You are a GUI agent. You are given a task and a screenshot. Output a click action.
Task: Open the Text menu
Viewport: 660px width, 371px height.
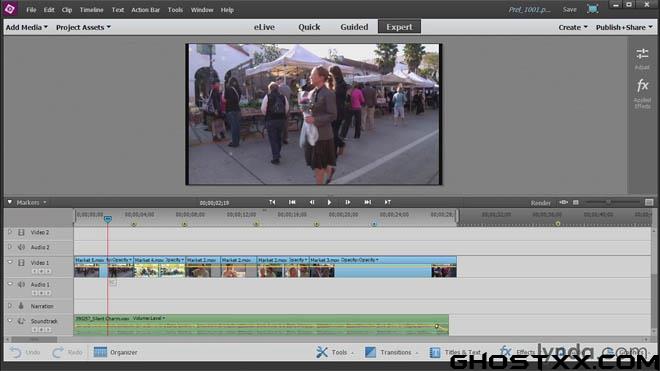117,10
